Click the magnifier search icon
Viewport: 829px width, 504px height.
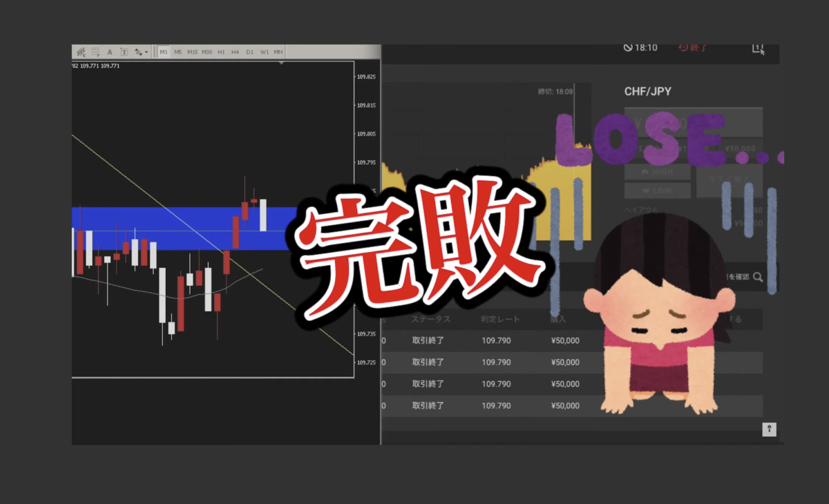pos(758,277)
